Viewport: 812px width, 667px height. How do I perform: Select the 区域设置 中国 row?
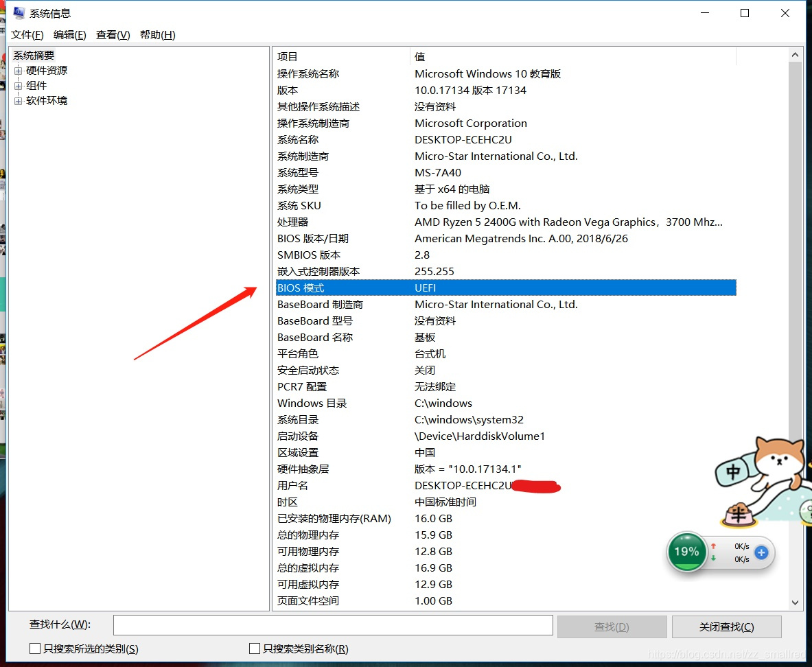click(x=506, y=453)
